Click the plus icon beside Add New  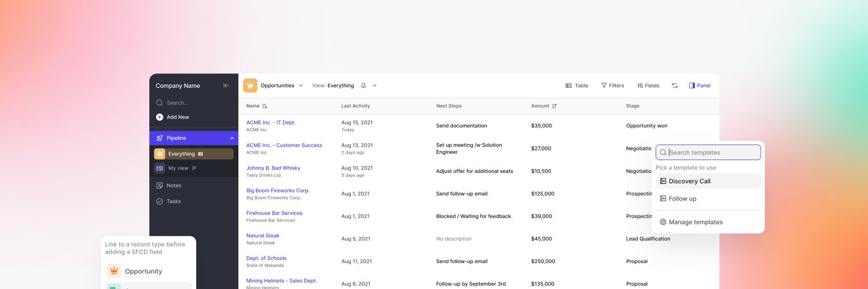point(159,117)
